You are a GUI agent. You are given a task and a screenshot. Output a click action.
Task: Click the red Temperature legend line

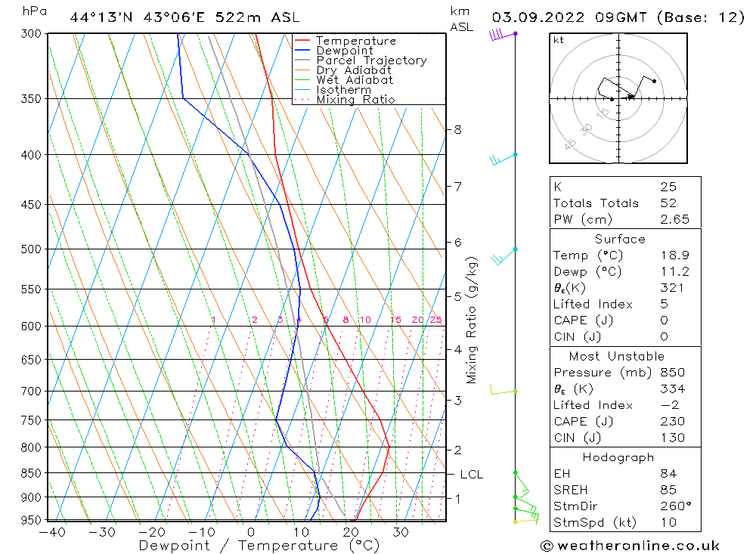[x=302, y=41]
